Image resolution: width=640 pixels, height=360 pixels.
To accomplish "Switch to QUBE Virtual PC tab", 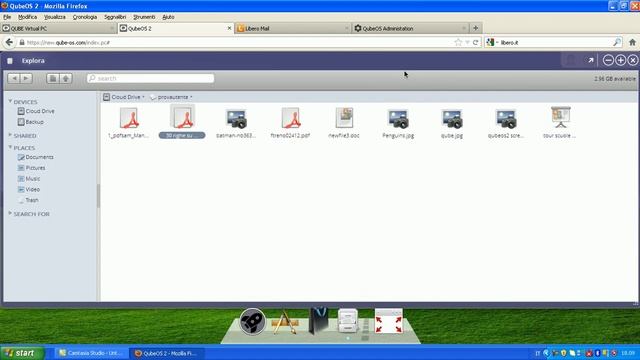I will [x=58, y=28].
